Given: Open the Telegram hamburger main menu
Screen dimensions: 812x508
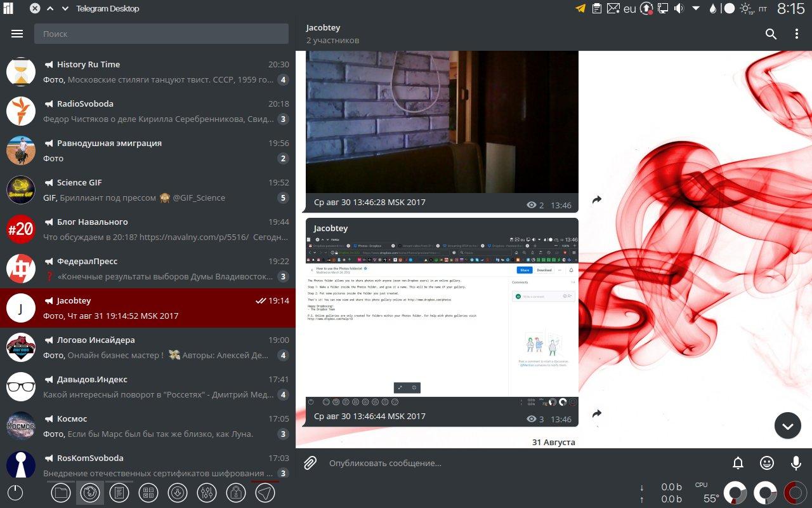Looking at the screenshot, I should (17, 34).
